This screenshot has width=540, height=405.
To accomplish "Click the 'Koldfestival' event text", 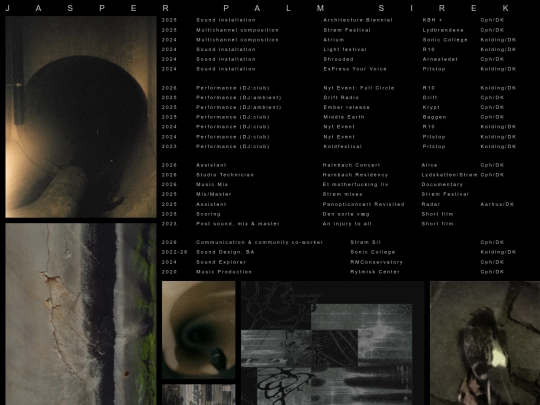I will (x=342, y=146).
